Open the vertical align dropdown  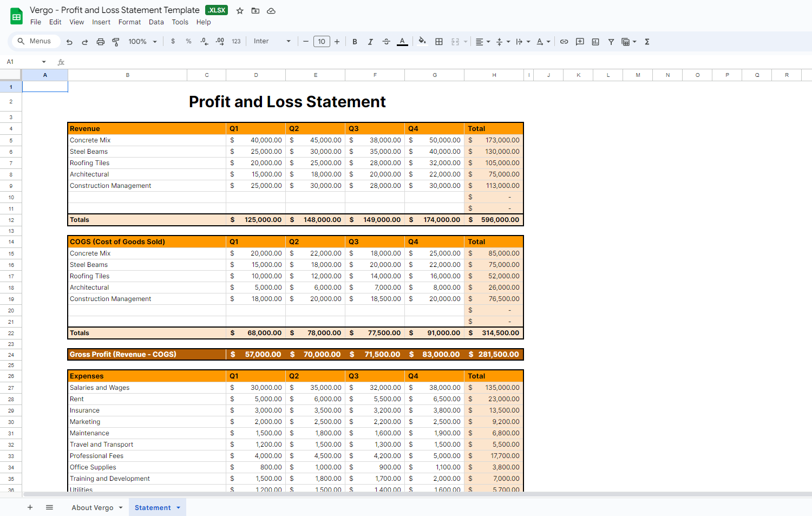(503, 42)
